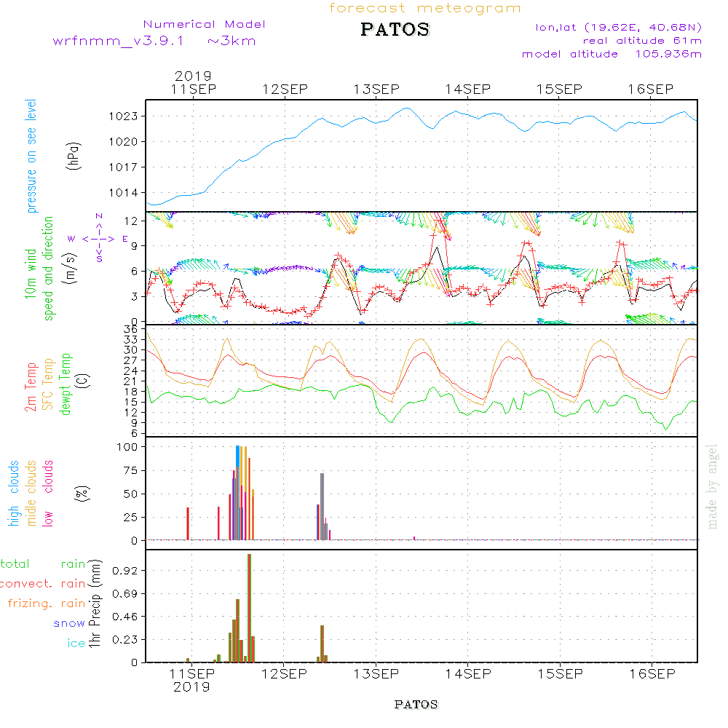728x728 pixels.
Task: Click the 21 temperature axis value
Action: (x=130, y=381)
